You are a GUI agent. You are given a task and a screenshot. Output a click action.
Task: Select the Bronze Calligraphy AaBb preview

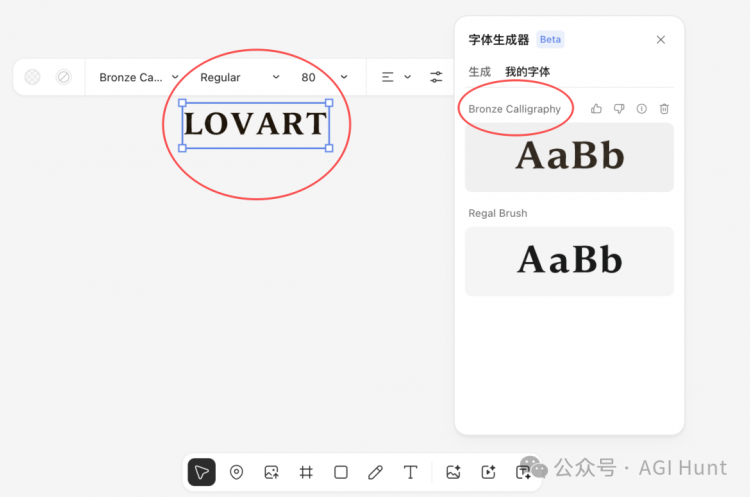point(569,157)
